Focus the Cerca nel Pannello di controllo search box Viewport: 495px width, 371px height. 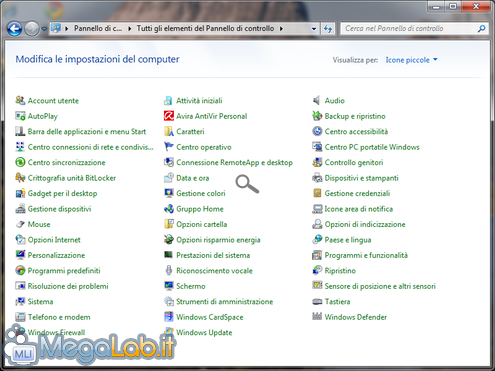click(x=410, y=29)
